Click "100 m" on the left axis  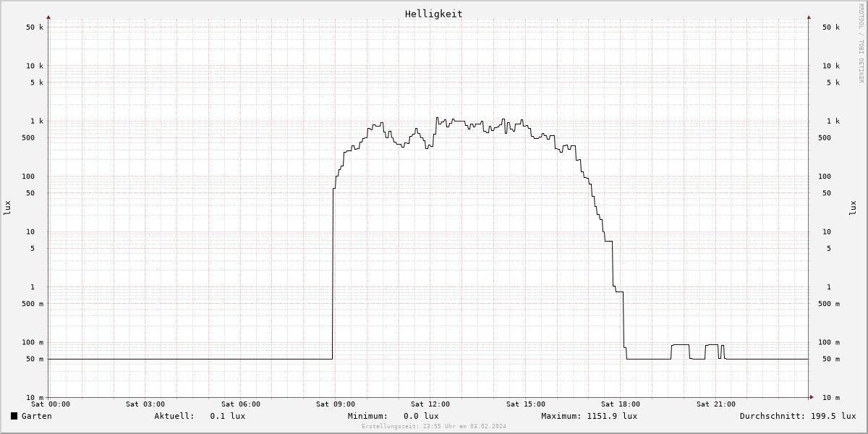(33, 343)
